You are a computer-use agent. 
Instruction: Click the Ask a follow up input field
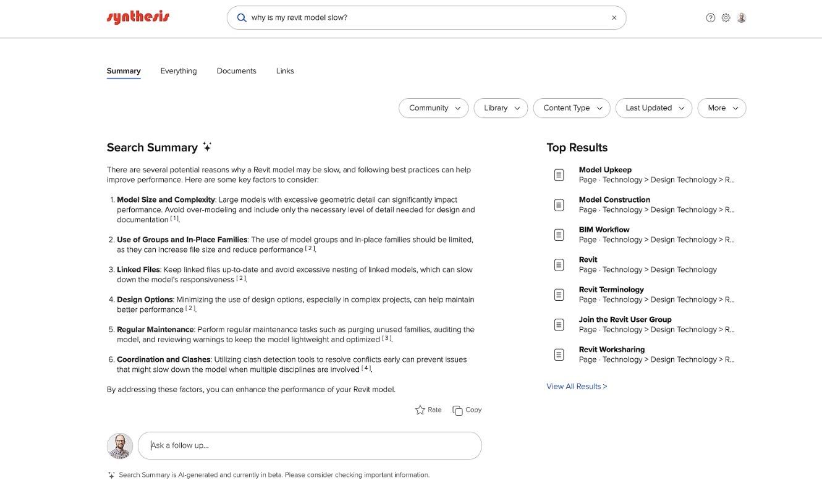pos(309,445)
